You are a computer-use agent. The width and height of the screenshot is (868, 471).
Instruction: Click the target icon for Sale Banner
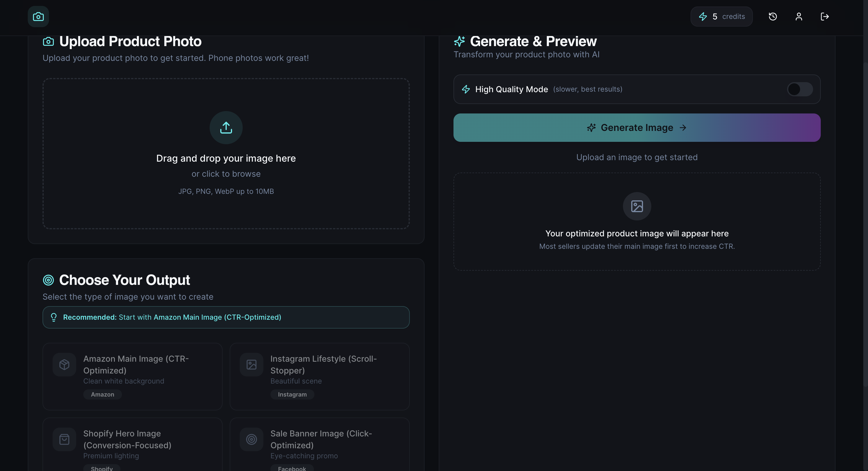[x=251, y=439]
